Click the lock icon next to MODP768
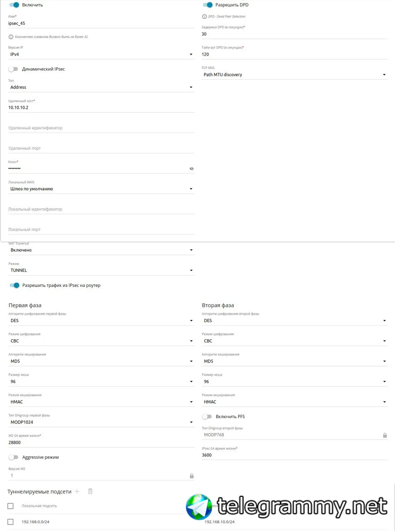 [385, 435]
